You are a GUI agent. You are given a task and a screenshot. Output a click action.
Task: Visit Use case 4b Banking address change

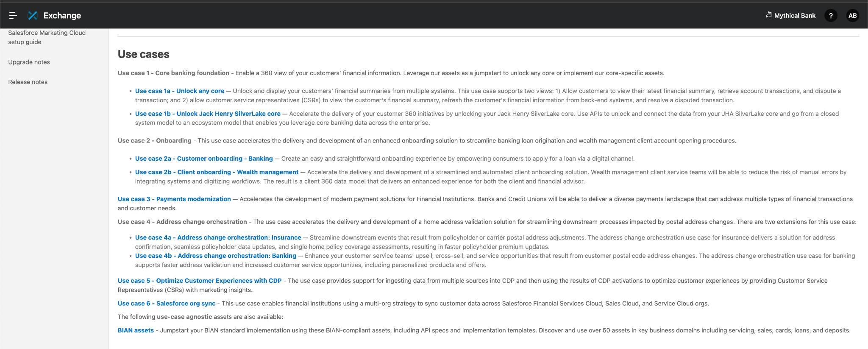tap(215, 256)
